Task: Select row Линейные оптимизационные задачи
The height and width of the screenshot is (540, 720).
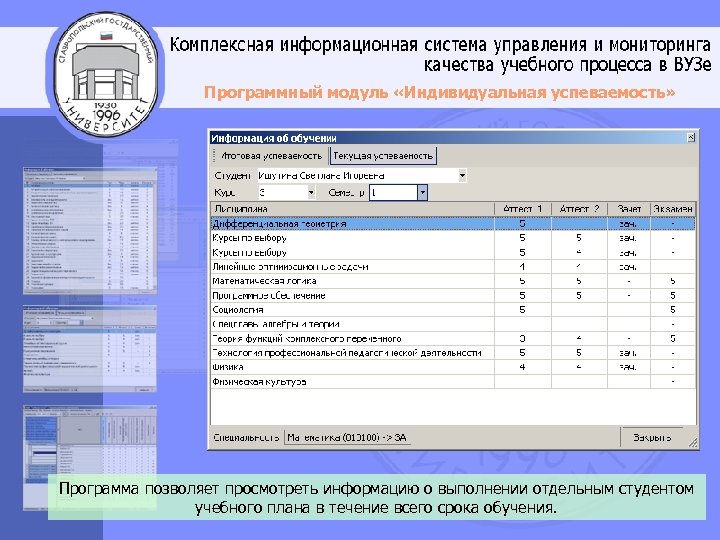Action: pyautogui.click(x=453, y=267)
